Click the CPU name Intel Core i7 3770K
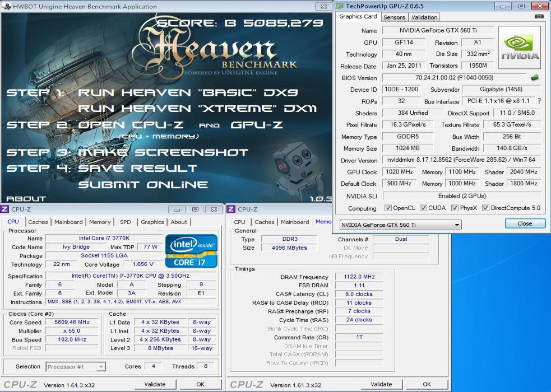 pos(104,238)
